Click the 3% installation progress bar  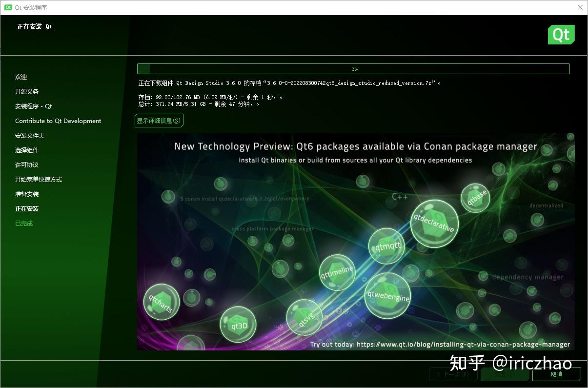[353, 68]
